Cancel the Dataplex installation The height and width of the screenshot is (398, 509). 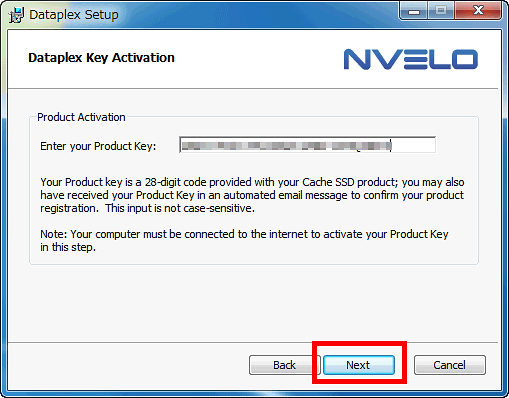[x=450, y=365]
